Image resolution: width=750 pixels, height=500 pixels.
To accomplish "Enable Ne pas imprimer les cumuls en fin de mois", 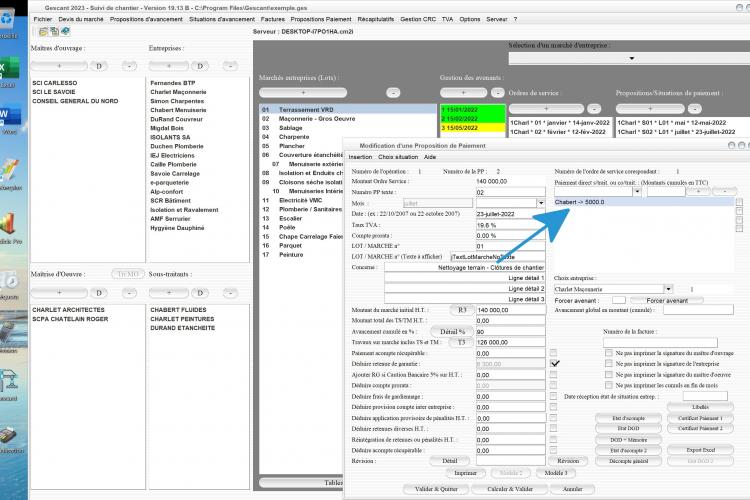I will [608, 385].
